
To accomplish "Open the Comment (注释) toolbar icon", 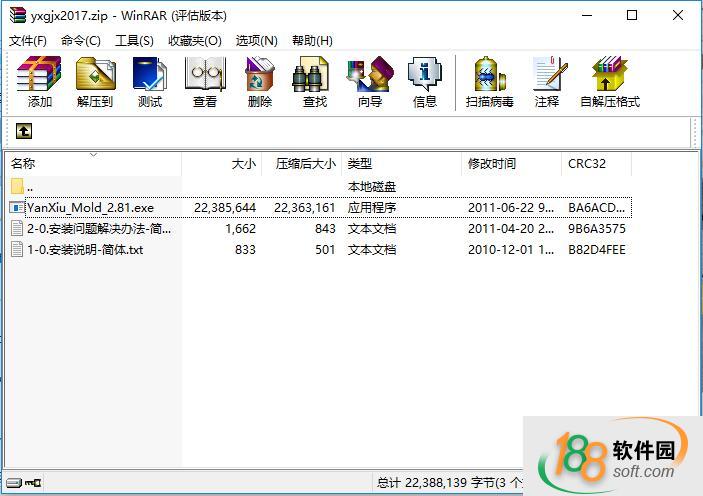I will 547,82.
